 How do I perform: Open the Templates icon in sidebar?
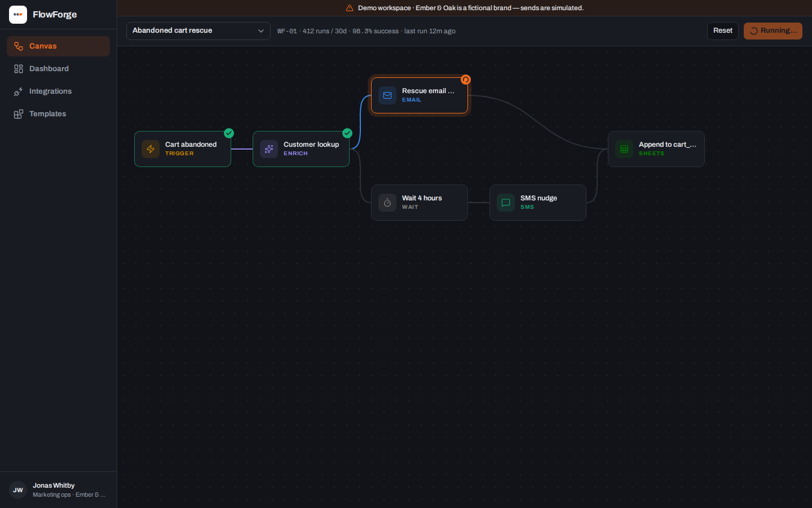point(19,114)
